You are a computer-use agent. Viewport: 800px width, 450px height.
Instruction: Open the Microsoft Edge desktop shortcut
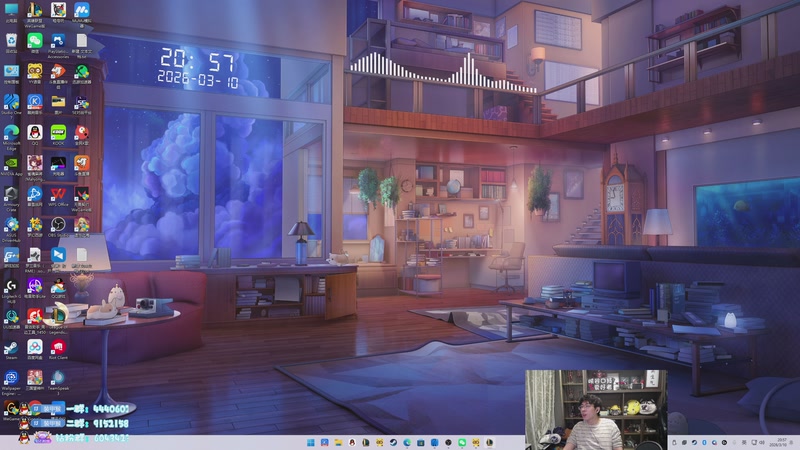coord(11,137)
